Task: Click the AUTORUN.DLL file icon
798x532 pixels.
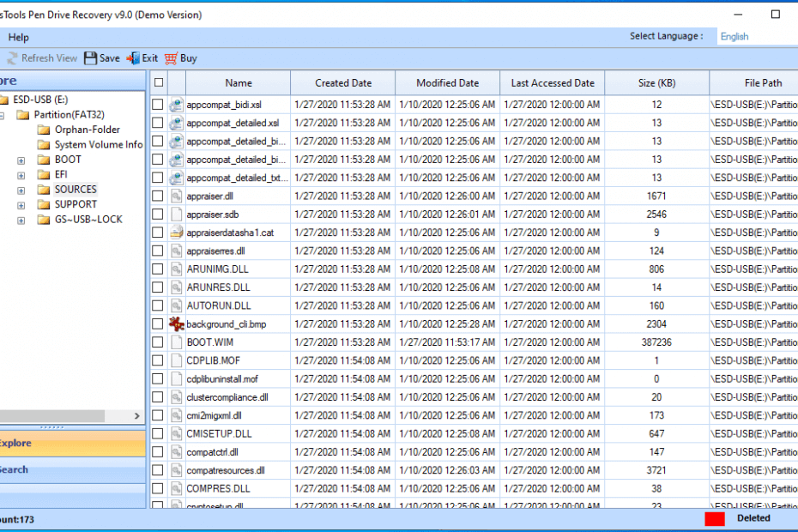Action: pos(176,305)
